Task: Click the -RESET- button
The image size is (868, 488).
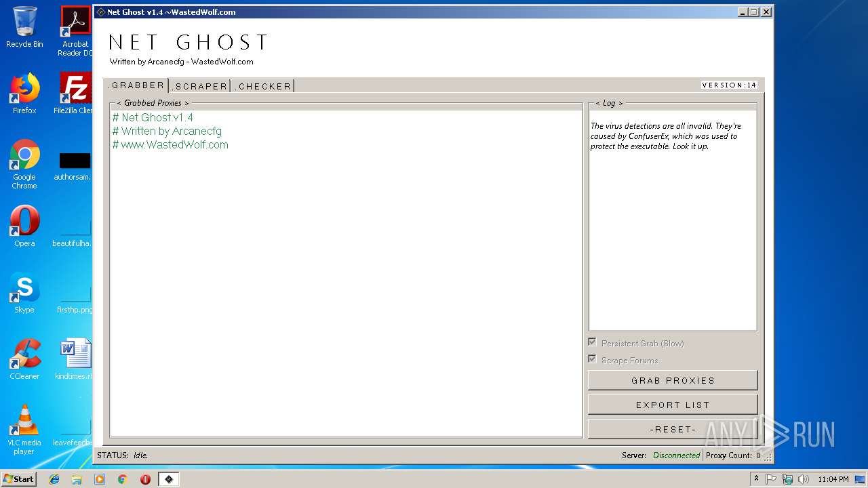Action: [673, 429]
